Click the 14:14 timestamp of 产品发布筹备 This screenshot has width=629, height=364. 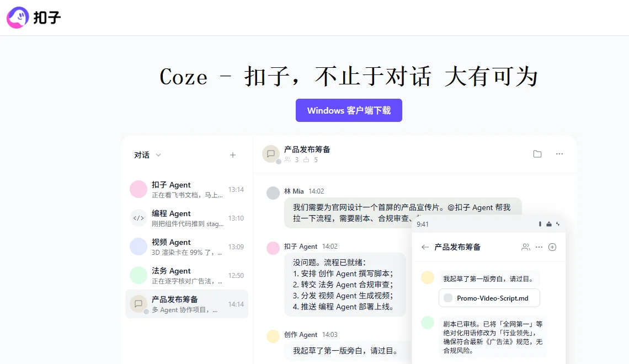[236, 304]
